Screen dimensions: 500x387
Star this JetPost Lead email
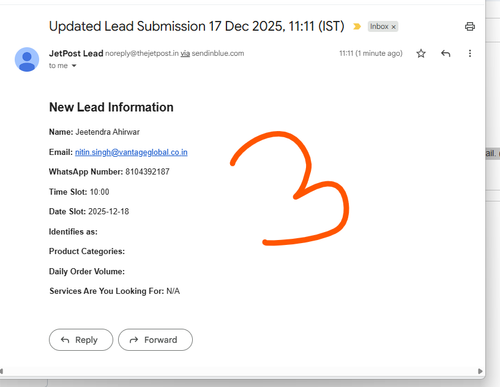421,53
